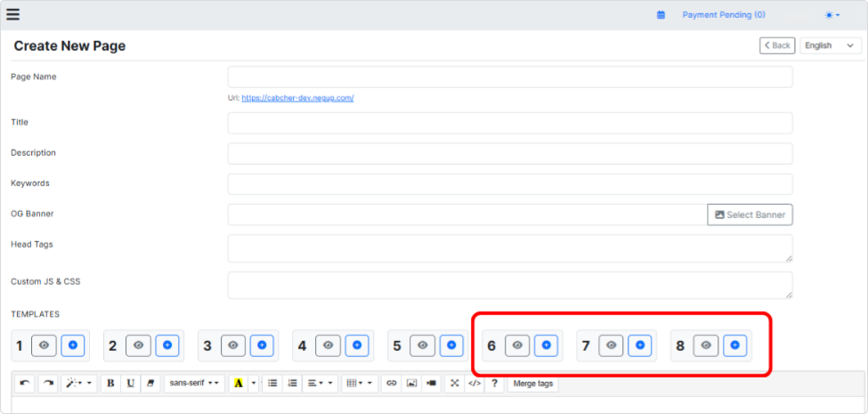Open the table insert dropdown
This screenshot has width=868, height=414.
tap(360, 383)
